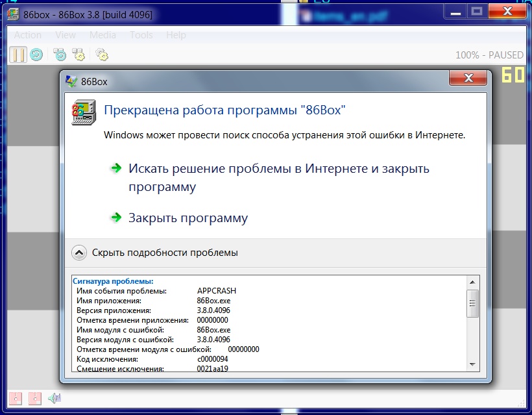Click the sound speaker status icon
The width and height of the screenshot is (532, 415).
[x=54, y=398]
